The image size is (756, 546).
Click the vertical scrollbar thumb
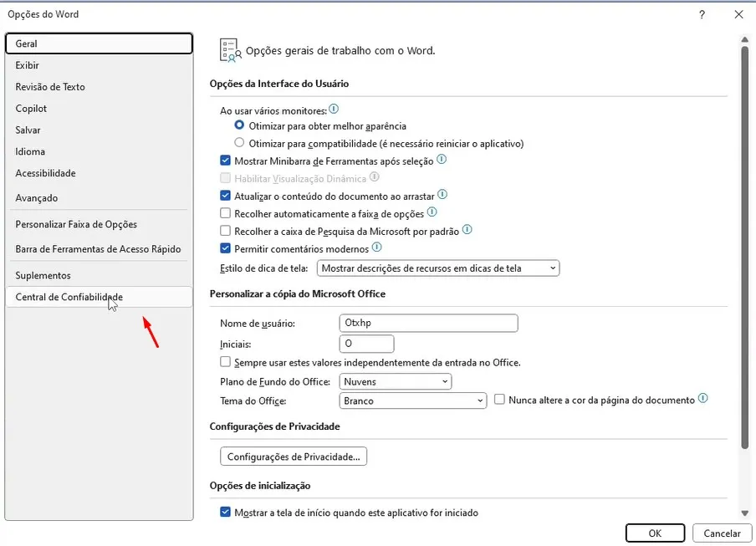pyautogui.click(x=745, y=247)
